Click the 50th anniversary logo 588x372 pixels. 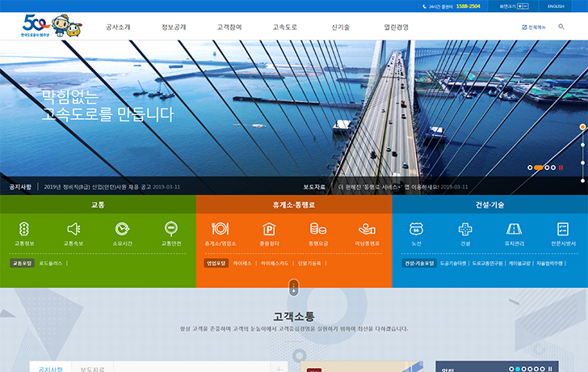36,26
